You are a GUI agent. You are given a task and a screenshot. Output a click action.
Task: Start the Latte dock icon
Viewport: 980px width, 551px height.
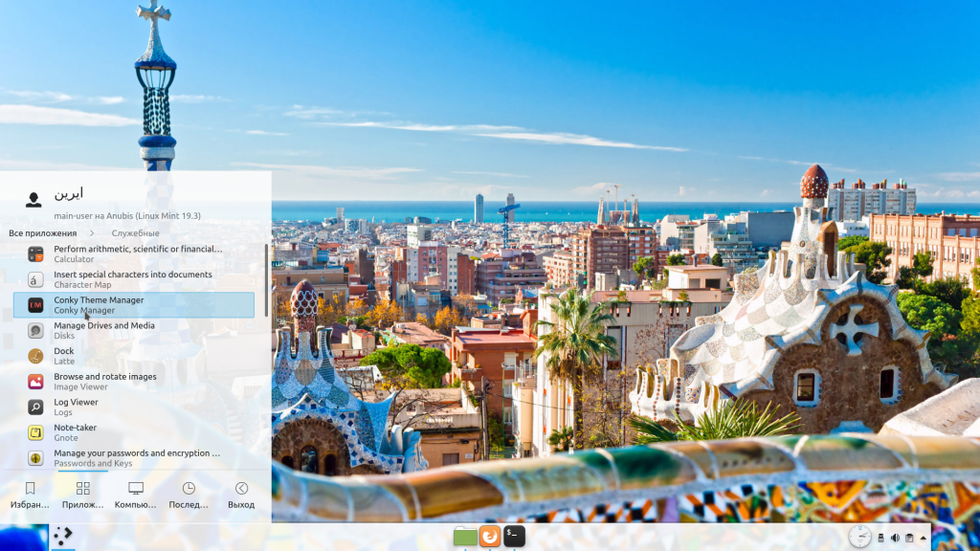click(35, 356)
